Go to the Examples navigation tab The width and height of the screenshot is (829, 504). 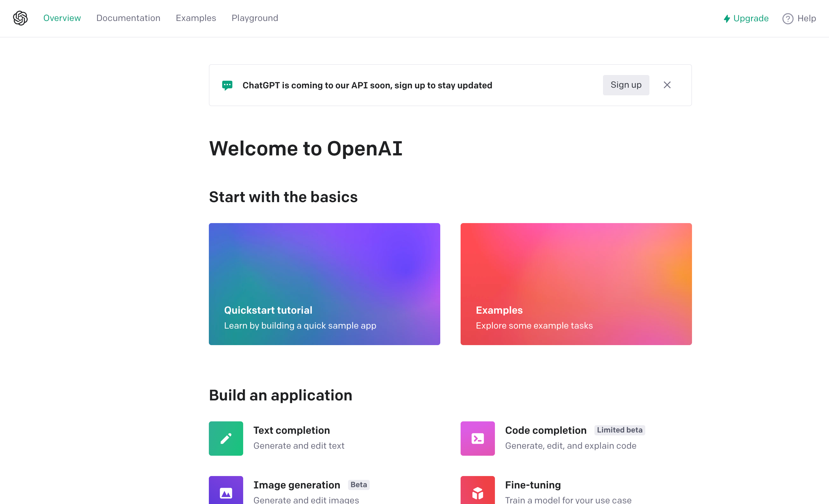click(196, 18)
